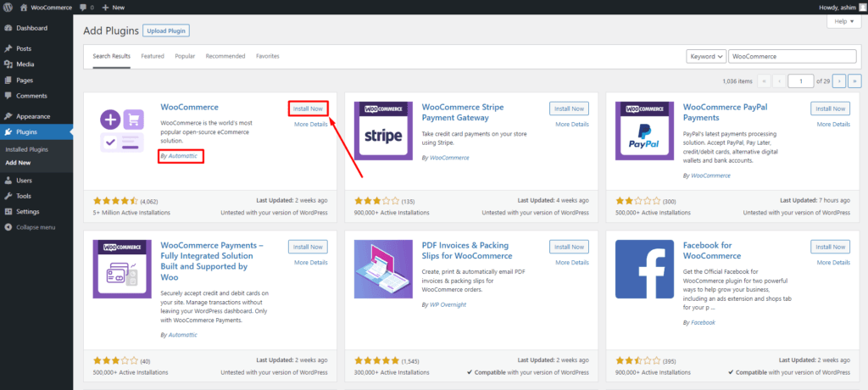
Task: Open the Featured plugins tab
Action: coord(153,57)
